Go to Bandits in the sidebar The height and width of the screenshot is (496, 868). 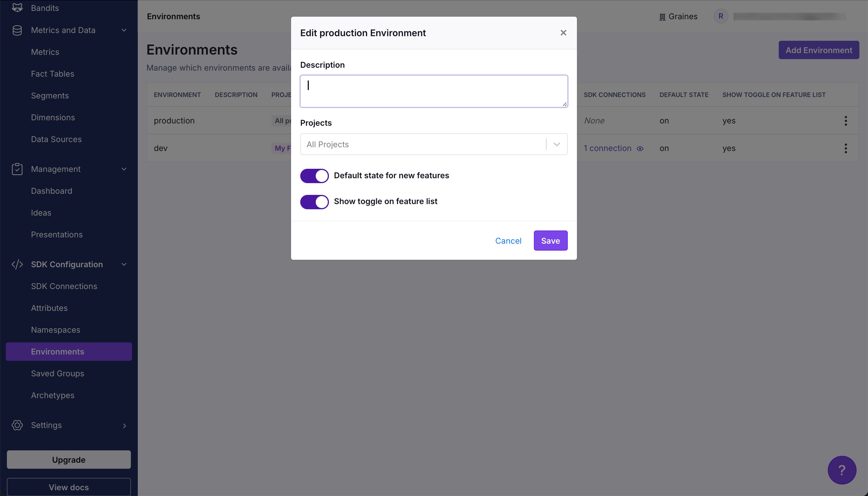click(x=44, y=8)
